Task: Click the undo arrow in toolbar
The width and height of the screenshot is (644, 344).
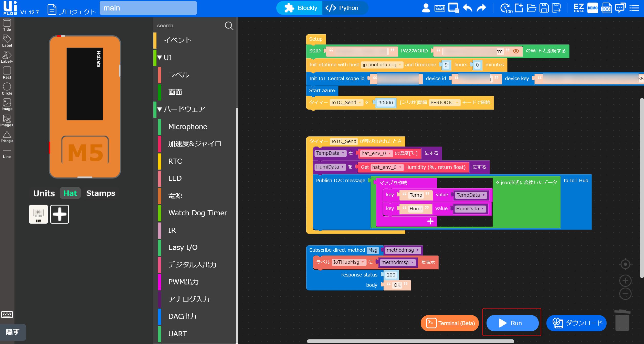Action: coord(468,8)
